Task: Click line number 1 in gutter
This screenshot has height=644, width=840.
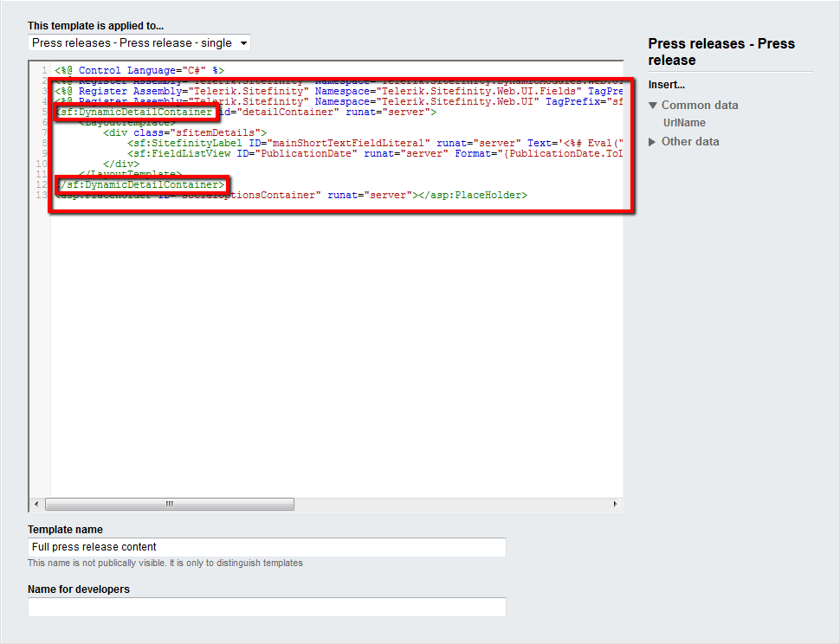Action: pos(44,70)
